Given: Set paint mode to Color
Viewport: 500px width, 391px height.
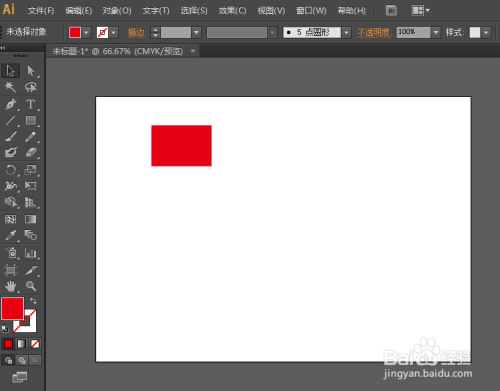Looking at the screenshot, I should pos(8,344).
